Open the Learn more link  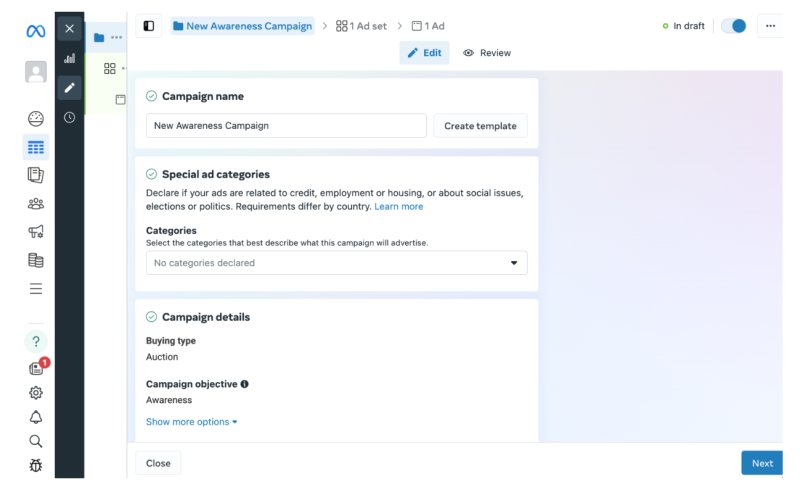[398, 206]
